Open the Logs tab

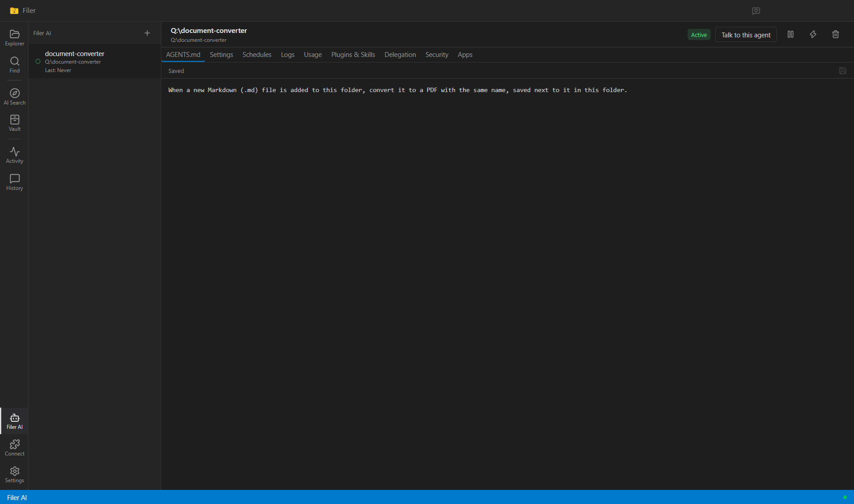(x=288, y=55)
